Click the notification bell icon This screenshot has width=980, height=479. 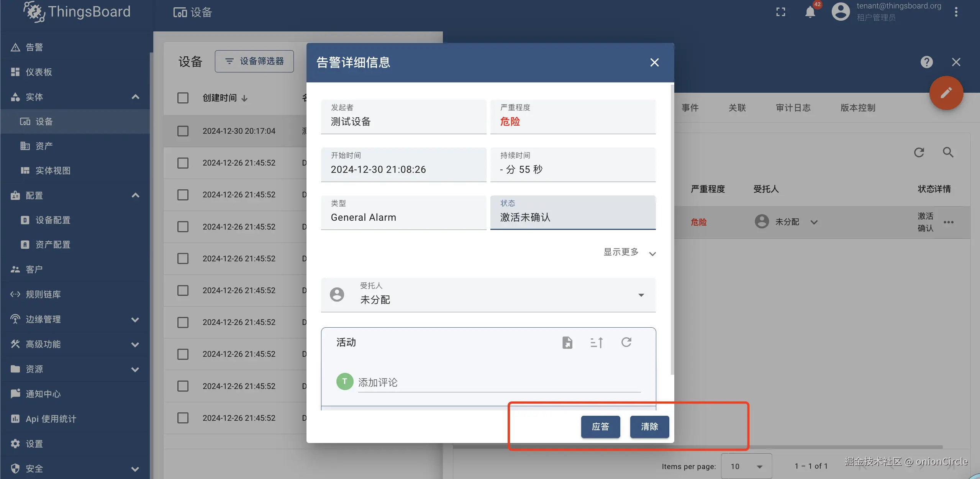810,12
